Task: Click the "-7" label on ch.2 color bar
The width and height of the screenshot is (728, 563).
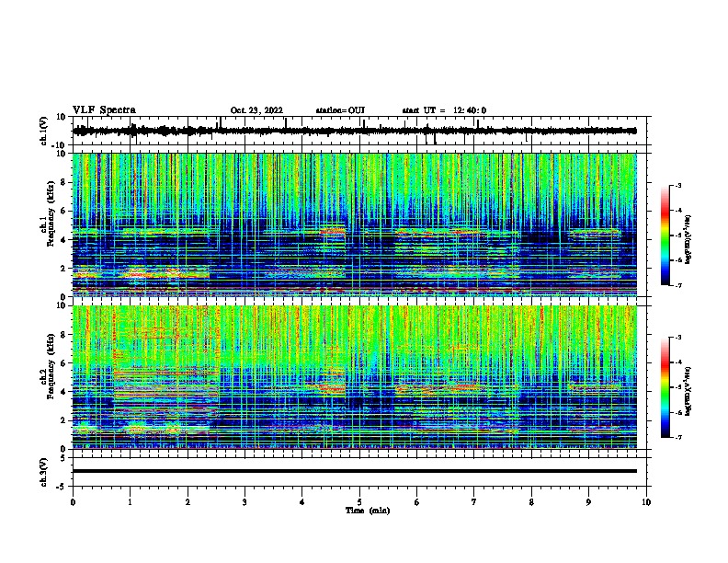Action: pos(677,437)
